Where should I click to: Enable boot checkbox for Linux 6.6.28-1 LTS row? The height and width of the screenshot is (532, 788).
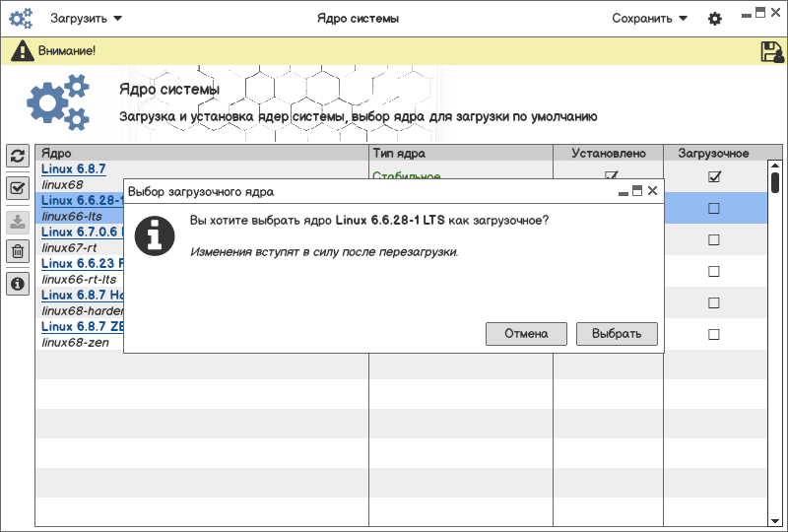coord(714,208)
